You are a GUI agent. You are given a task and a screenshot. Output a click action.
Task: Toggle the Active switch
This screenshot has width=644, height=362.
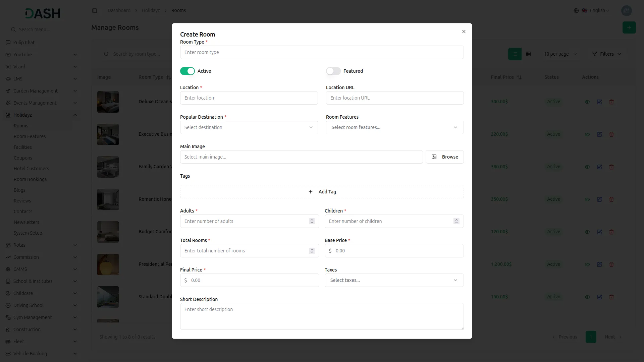tap(187, 71)
